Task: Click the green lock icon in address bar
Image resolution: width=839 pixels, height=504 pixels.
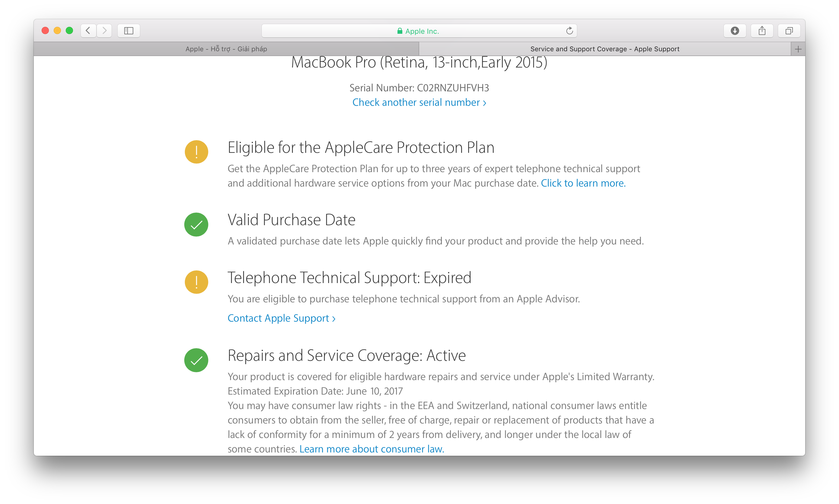Action: coord(400,31)
